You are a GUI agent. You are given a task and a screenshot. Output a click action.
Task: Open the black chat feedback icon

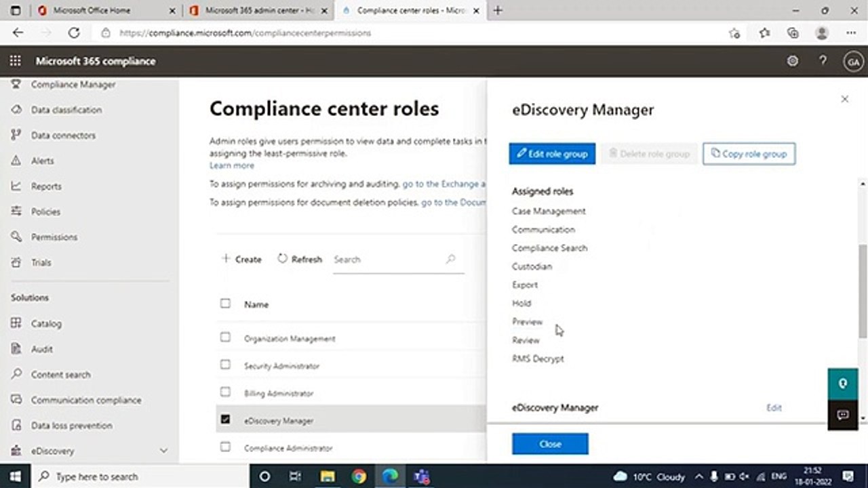[843, 415]
